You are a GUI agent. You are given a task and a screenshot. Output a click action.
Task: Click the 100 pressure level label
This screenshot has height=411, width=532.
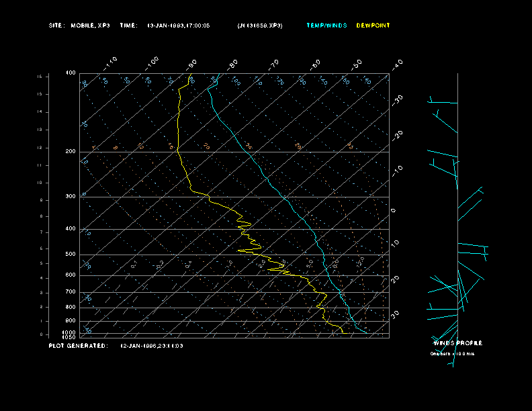pos(71,73)
